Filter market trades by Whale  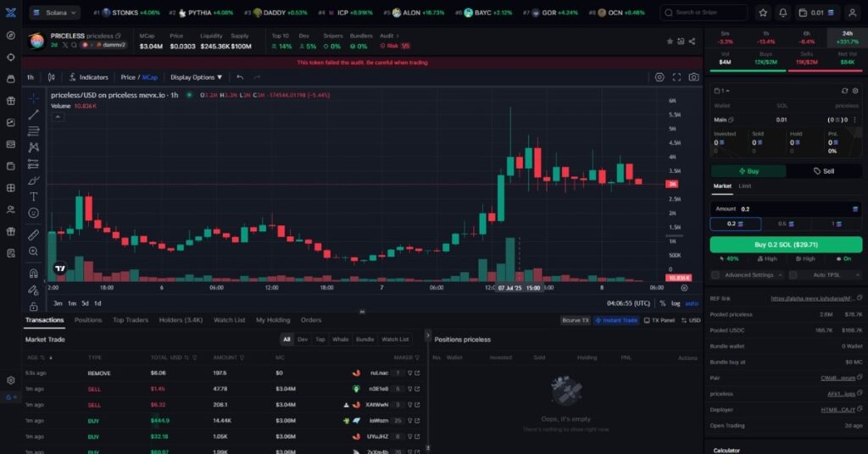(341, 340)
